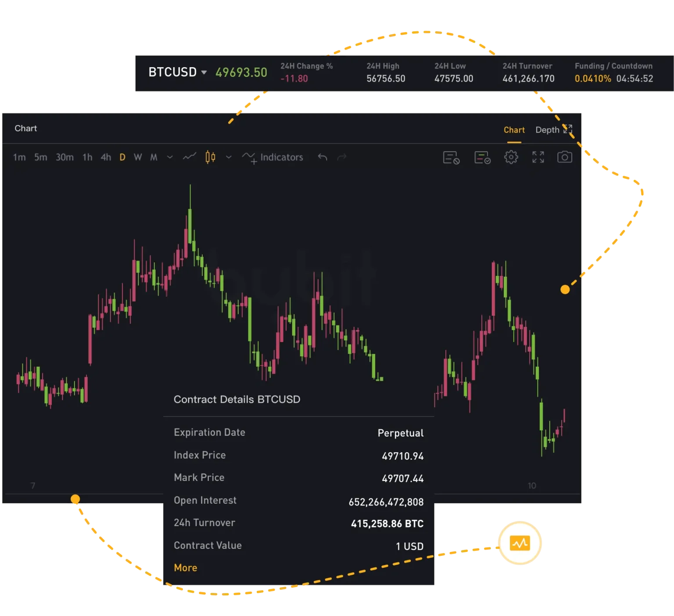The height and width of the screenshot is (616, 674).
Task: Redo the last chart action
Action: 342,157
